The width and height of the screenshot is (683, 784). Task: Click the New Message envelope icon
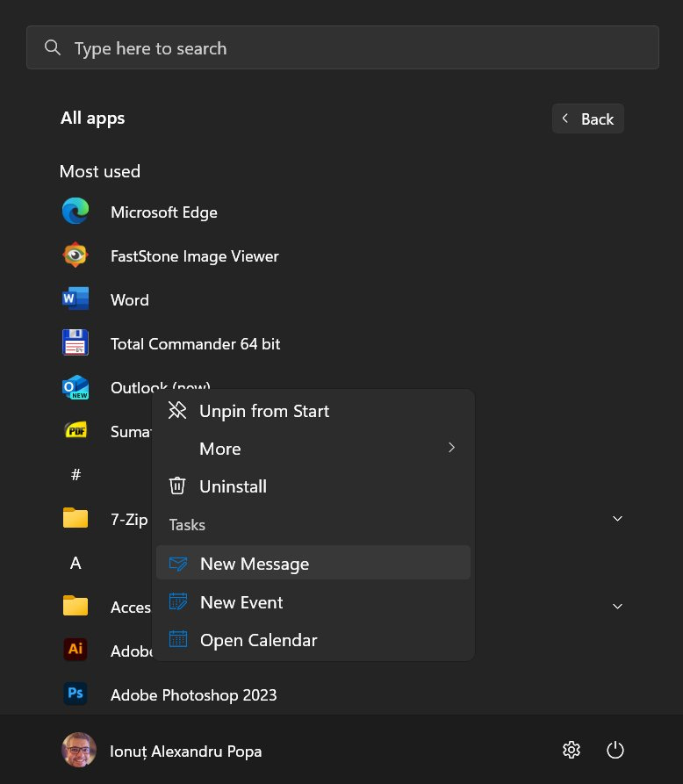(x=178, y=564)
